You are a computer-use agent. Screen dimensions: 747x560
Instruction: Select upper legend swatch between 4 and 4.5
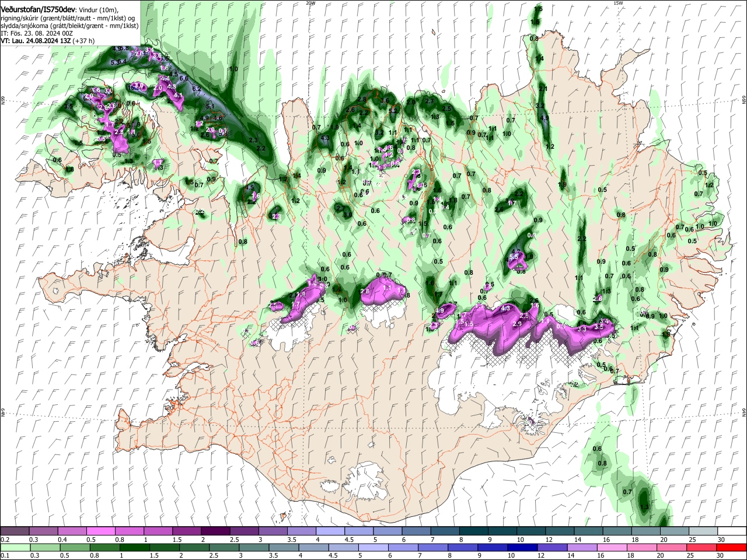[330, 531]
